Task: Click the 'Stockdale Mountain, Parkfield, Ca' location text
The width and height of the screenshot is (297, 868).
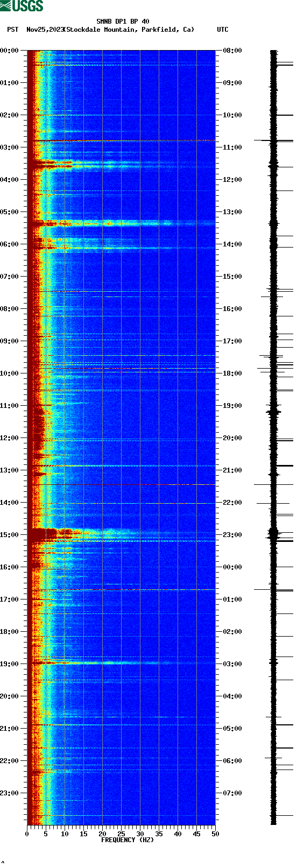Action: pos(129,30)
